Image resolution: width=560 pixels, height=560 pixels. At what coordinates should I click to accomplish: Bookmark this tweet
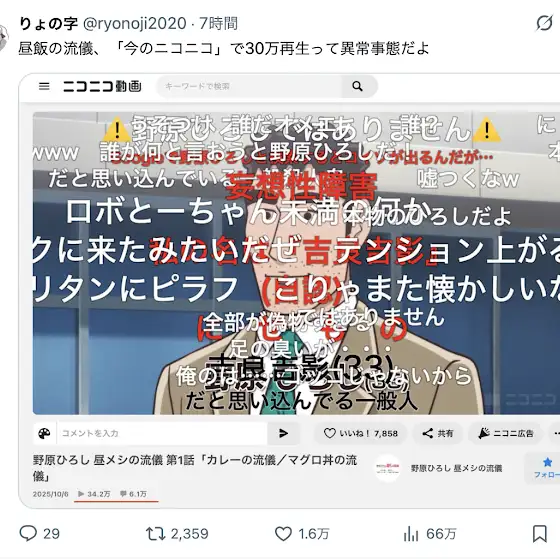[540, 534]
